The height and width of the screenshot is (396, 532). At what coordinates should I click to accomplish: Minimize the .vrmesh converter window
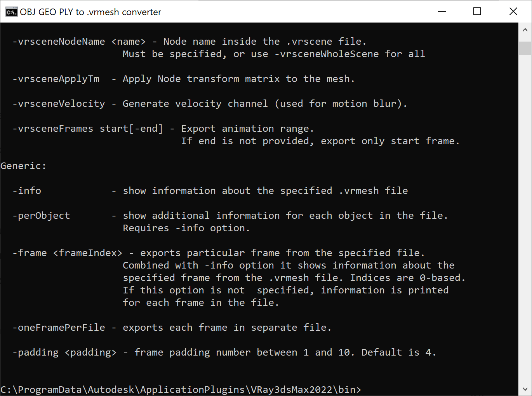(x=442, y=12)
